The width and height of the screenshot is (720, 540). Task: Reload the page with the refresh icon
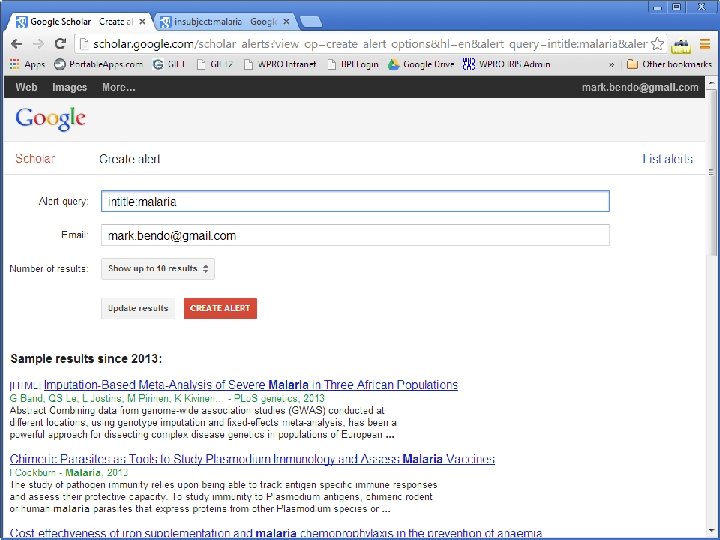(x=60, y=44)
